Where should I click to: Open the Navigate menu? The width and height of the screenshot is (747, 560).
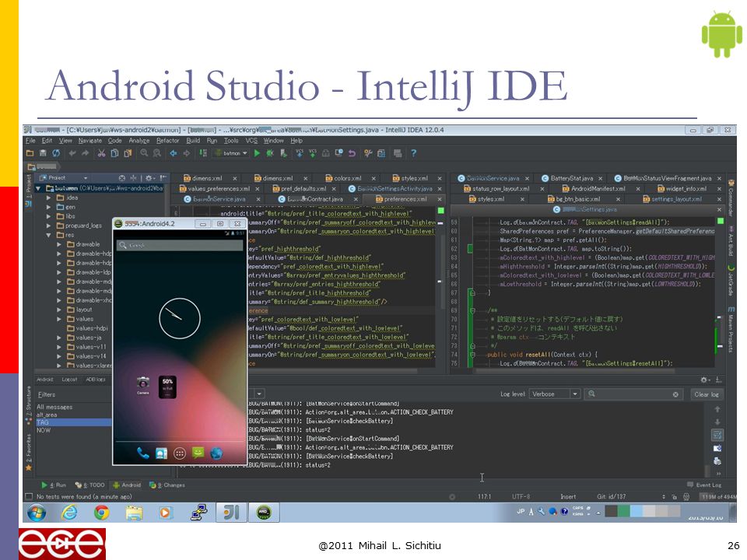coord(90,141)
